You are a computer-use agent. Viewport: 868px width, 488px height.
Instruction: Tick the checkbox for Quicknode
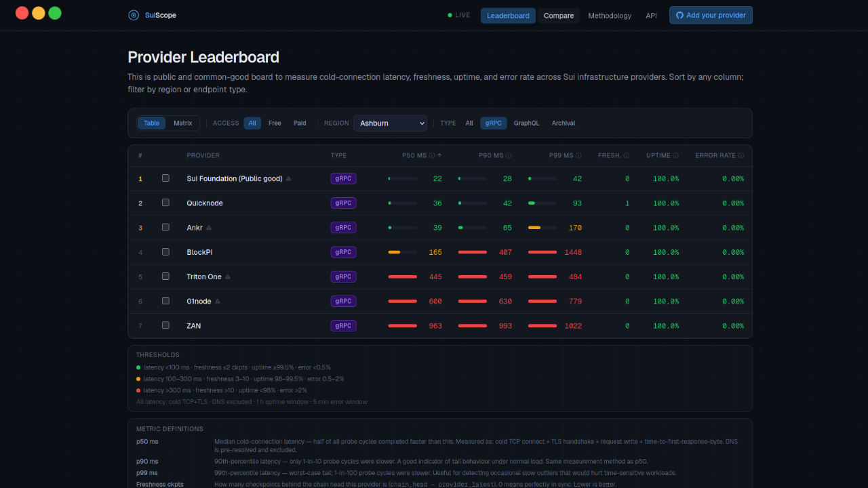165,203
